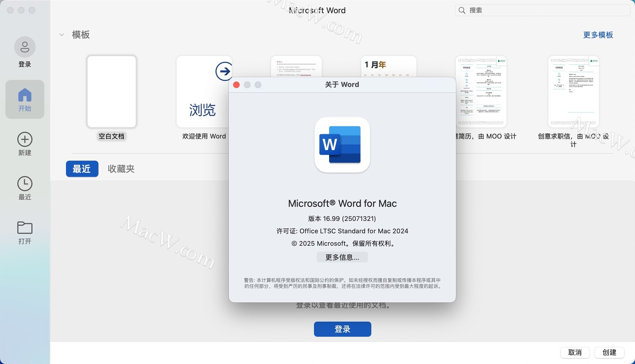The height and width of the screenshot is (364, 635).
Task: Click the arrow icon on the 浏览 template
Action: point(224,71)
